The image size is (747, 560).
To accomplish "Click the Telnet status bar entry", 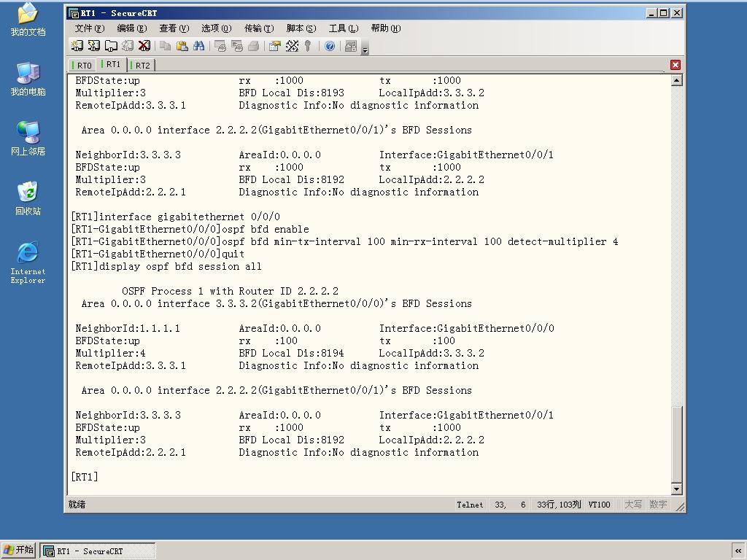I will coord(469,505).
